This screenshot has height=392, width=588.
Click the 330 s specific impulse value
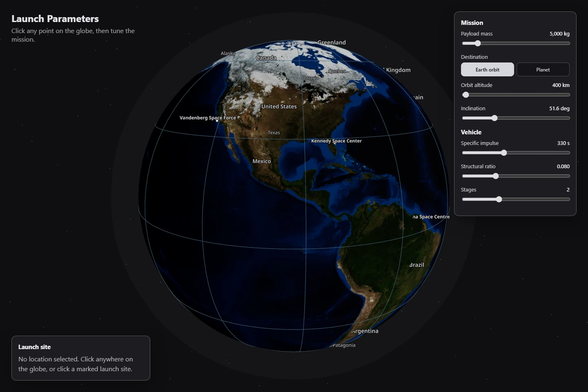tap(563, 143)
